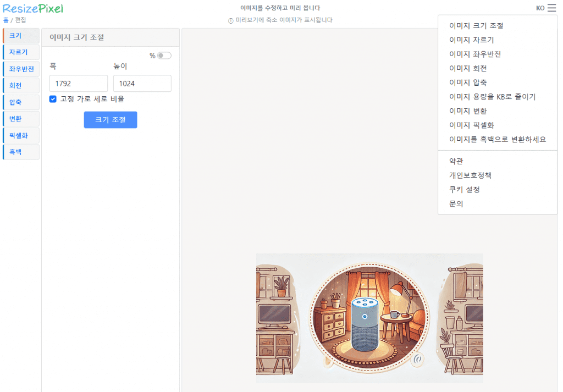Screen dimensions: 563x392
Task: Toggle the percent size switch
Action: (x=164, y=56)
